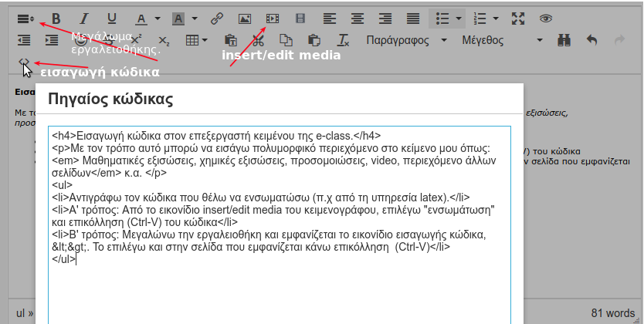
Task: Preview the content with eye icon
Action: click(x=546, y=19)
